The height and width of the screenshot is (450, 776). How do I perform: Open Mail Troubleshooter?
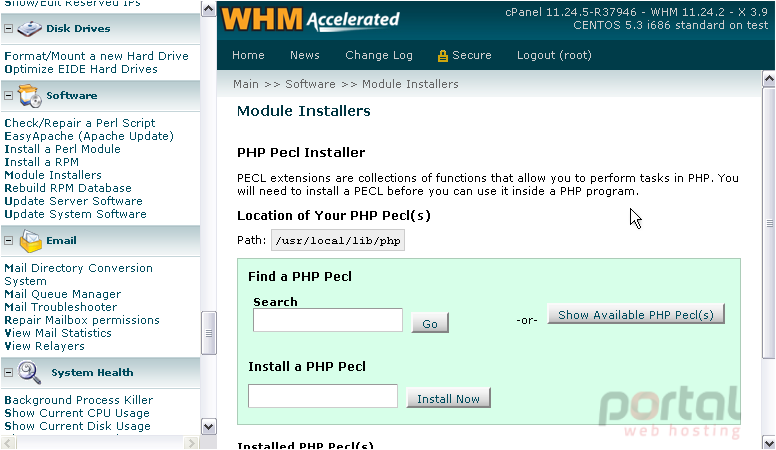[61, 307]
